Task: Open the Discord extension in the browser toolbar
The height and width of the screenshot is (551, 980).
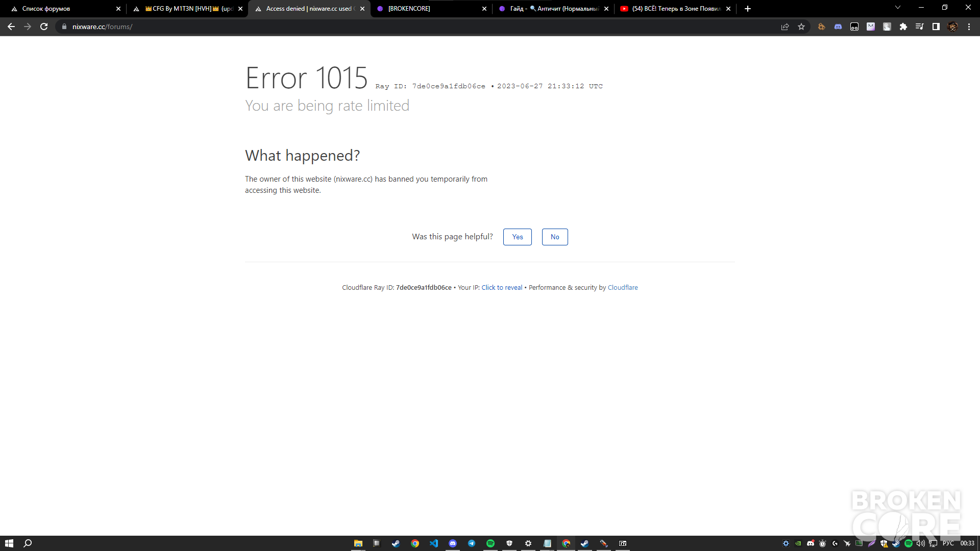Action: point(838,27)
